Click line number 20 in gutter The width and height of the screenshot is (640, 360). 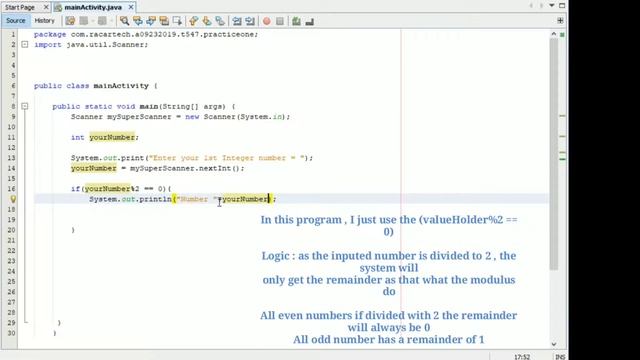tap(11, 230)
